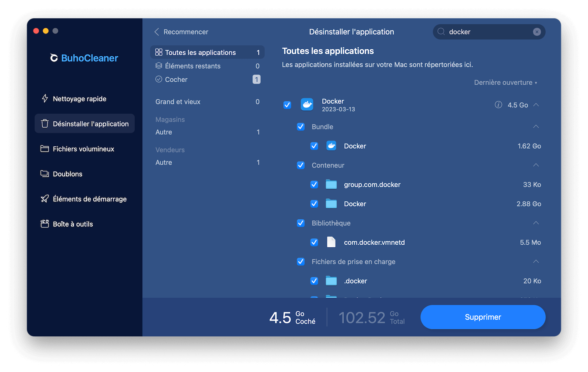The image size is (588, 372).
Task: Click the checkmark circle icon of Cocher
Action: 159,79
